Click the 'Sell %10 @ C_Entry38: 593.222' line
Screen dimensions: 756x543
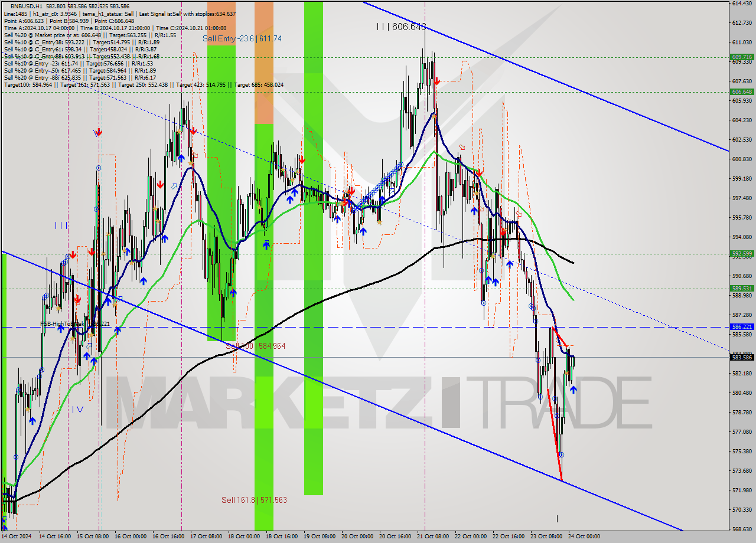(x=44, y=42)
